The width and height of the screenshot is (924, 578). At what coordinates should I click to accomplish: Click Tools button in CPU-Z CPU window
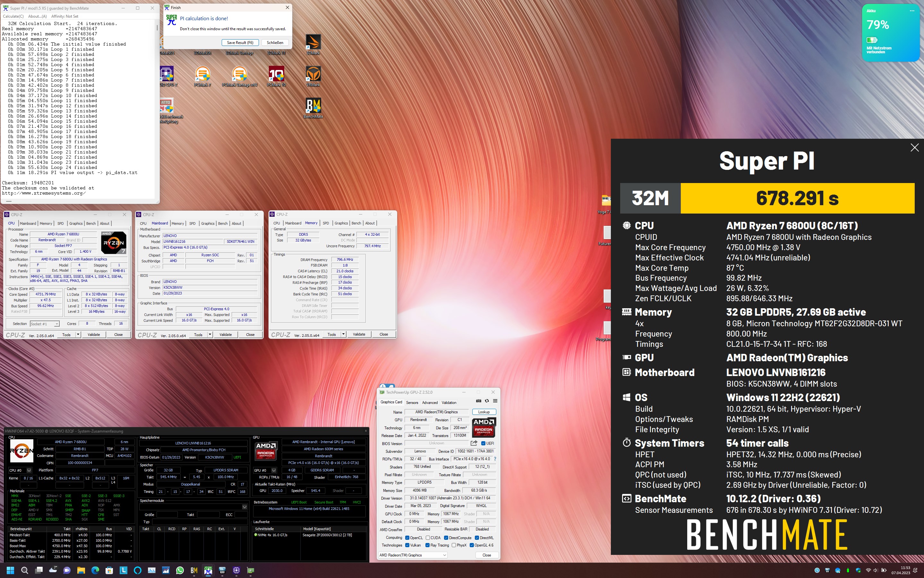(66, 335)
